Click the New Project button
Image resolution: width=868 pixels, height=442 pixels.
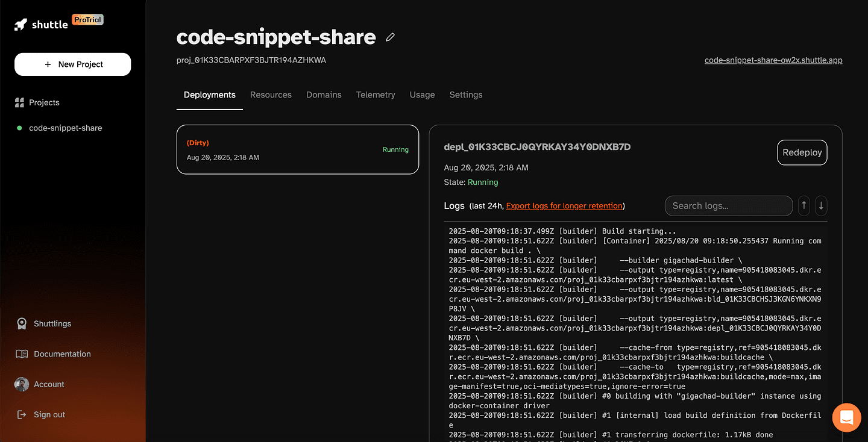(72, 64)
